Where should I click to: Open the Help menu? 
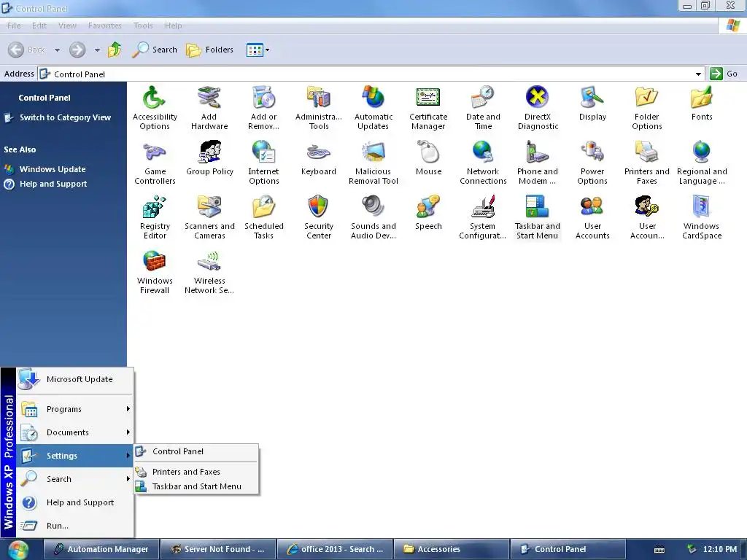tap(174, 26)
